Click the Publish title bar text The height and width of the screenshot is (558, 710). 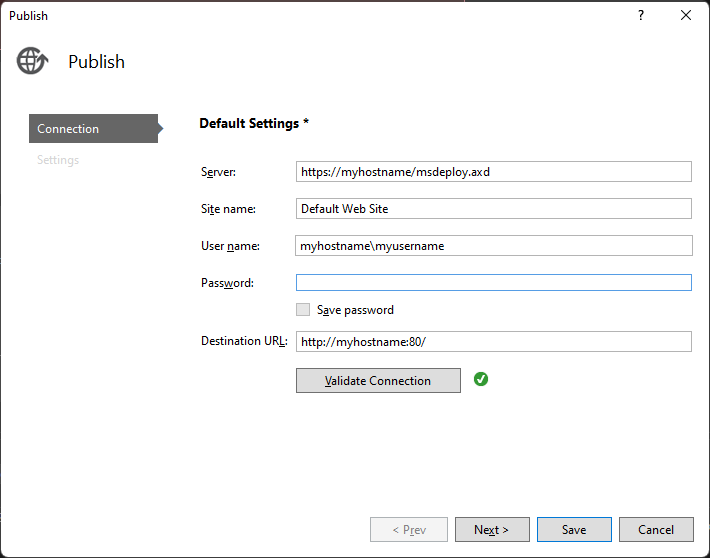28,15
